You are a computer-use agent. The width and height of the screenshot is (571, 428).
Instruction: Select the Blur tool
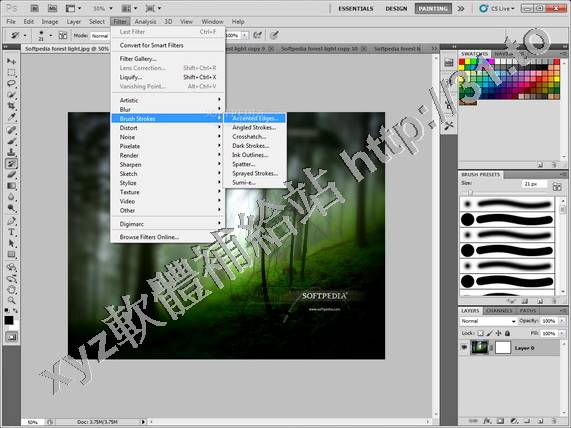(11, 197)
